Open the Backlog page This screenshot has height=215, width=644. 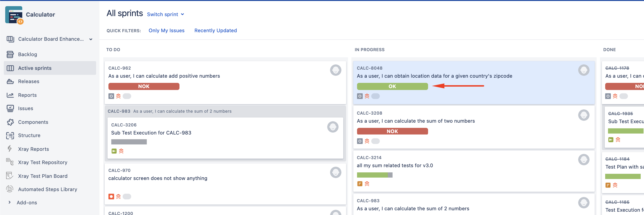click(27, 54)
